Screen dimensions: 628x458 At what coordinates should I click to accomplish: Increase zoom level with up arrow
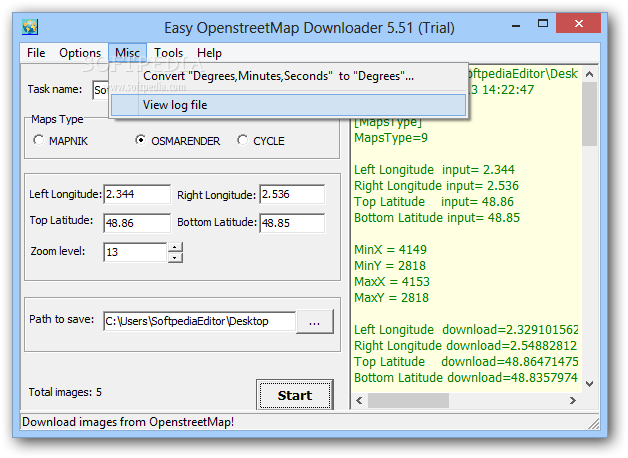175,247
